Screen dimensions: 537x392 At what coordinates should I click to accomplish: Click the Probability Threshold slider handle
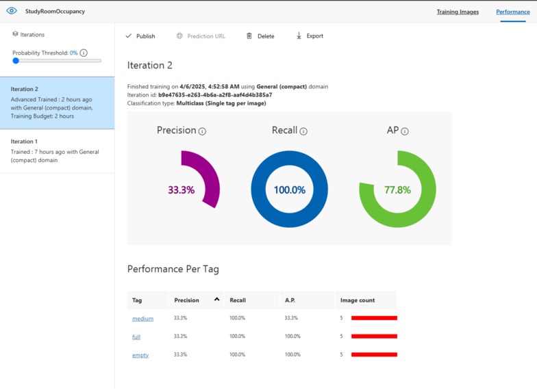pyautogui.click(x=15, y=61)
